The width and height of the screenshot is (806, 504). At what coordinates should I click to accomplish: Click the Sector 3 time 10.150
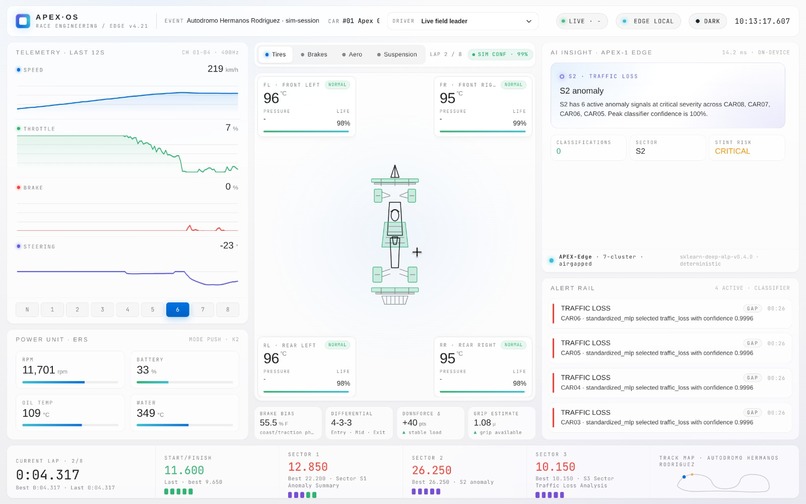point(555,467)
